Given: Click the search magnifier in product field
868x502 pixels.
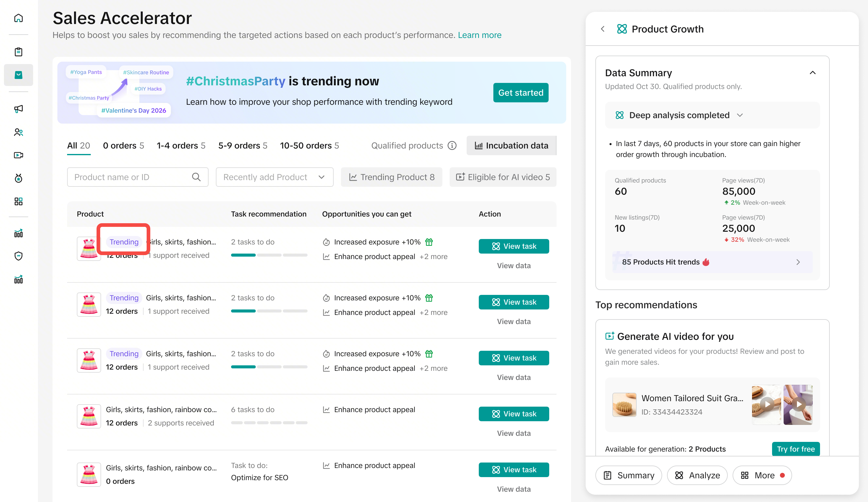Looking at the screenshot, I should point(196,177).
